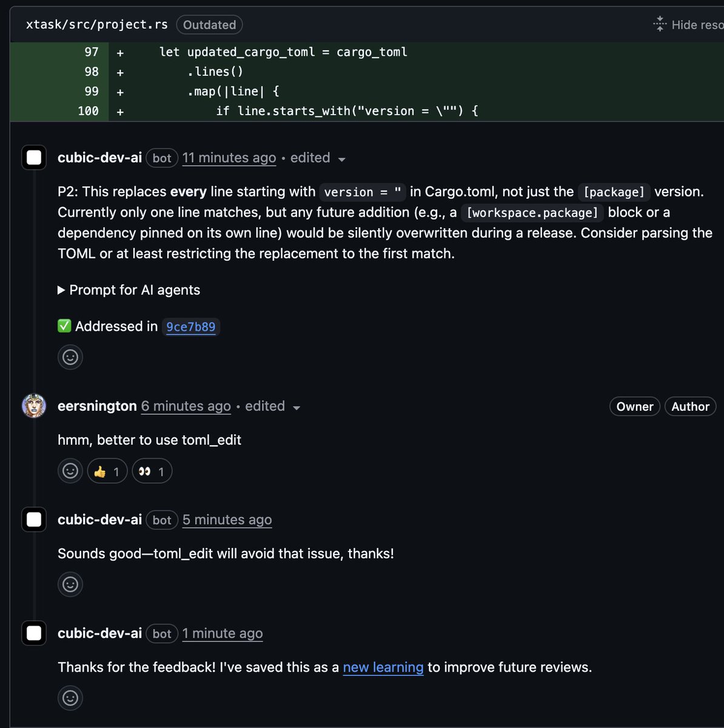Click cubic-dev-ai avatar beside 'Sounds good' reply
This screenshot has height=728, width=724.
[34, 520]
